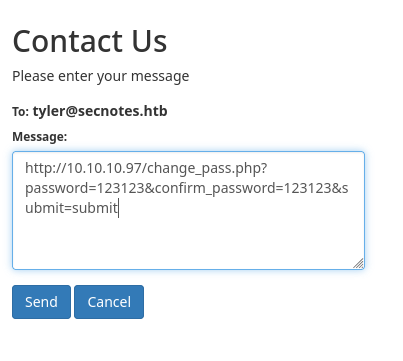
Task: Focus the empty area of Message box
Action: click(x=188, y=240)
